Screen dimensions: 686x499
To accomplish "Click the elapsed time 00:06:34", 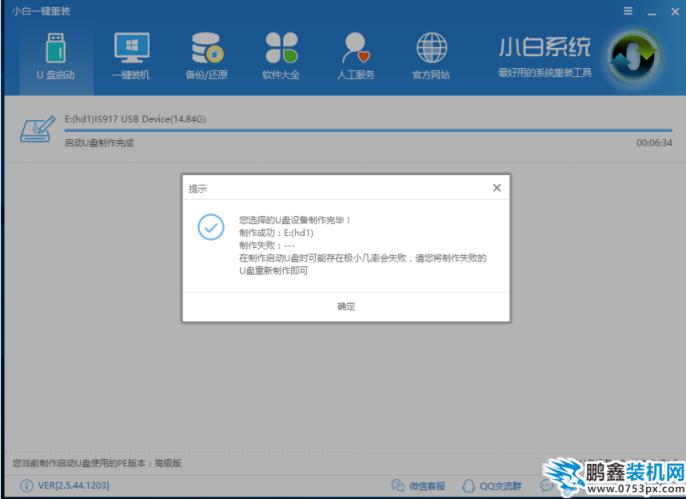I will tap(654, 143).
